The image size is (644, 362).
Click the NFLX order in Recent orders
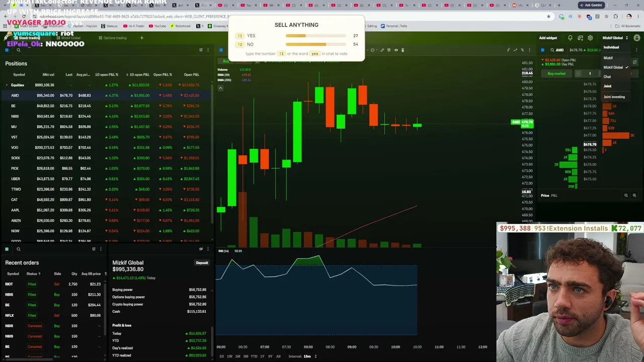coord(53,315)
